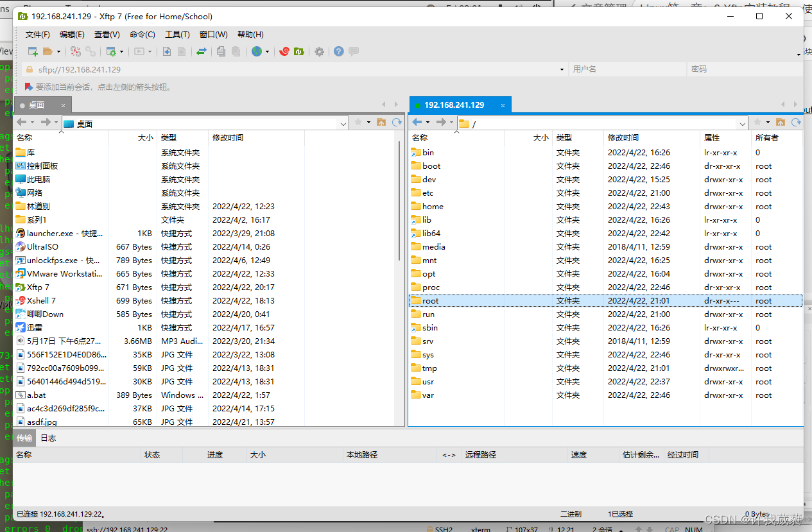This screenshot has height=532, width=812.
Task: Click the sftp address input field
Action: point(295,69)
